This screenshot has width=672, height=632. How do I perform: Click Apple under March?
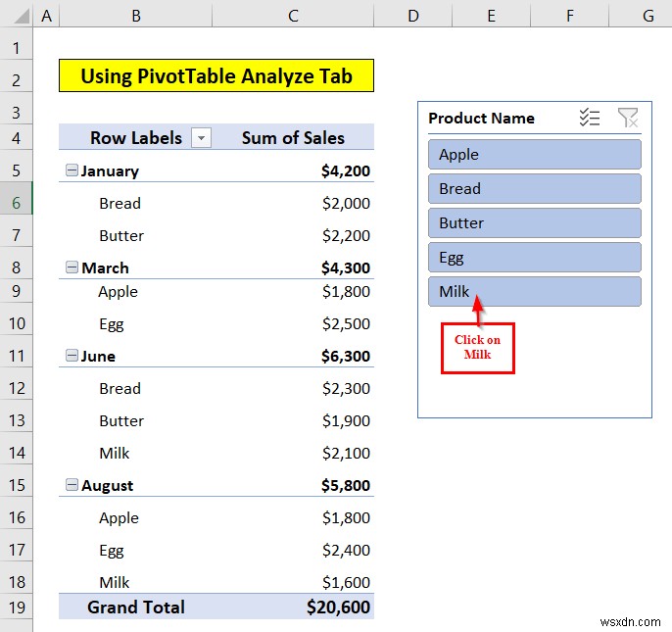click(x=118, y=292)
